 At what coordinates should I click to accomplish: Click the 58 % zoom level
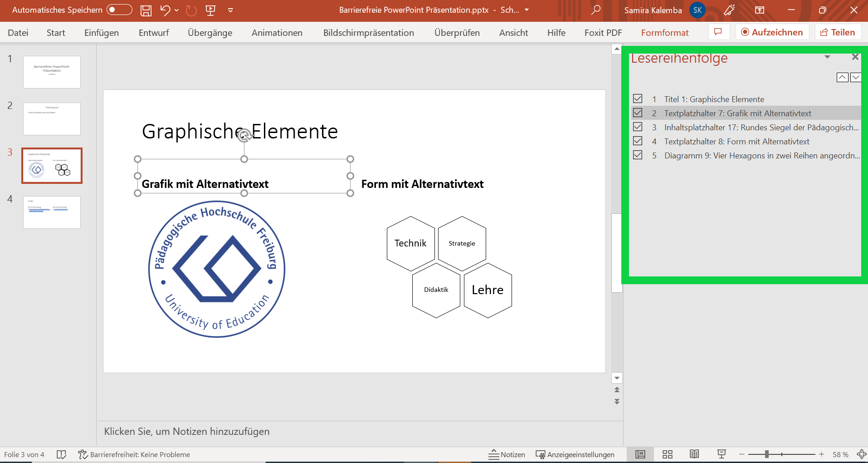coord(840,454)
